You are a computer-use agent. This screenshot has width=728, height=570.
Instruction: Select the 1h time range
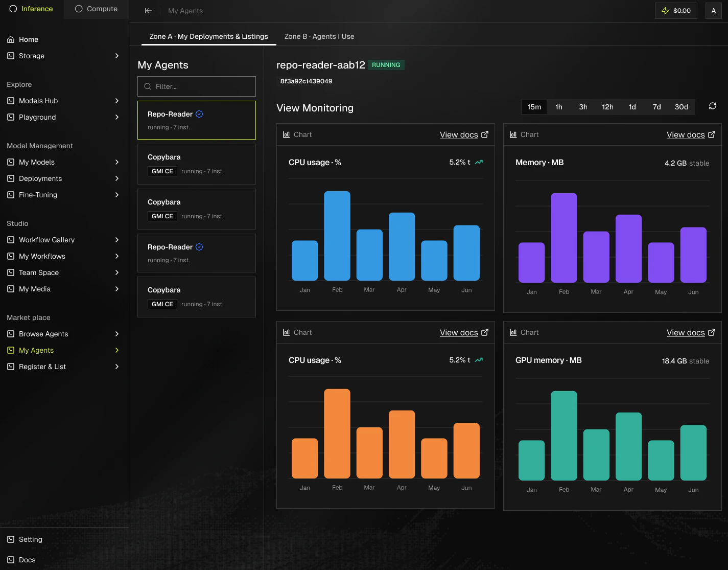(559, 107)
